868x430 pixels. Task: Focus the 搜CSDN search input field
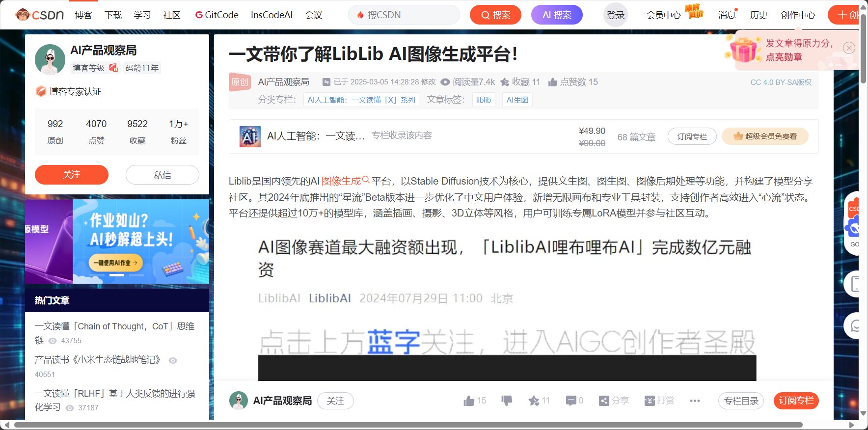point(404,15)
